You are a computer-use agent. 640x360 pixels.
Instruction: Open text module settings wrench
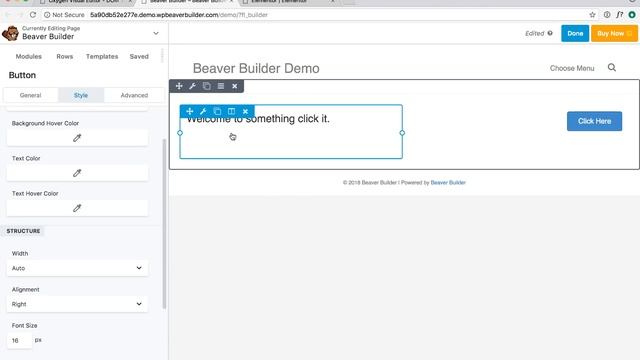click(203, 111)
